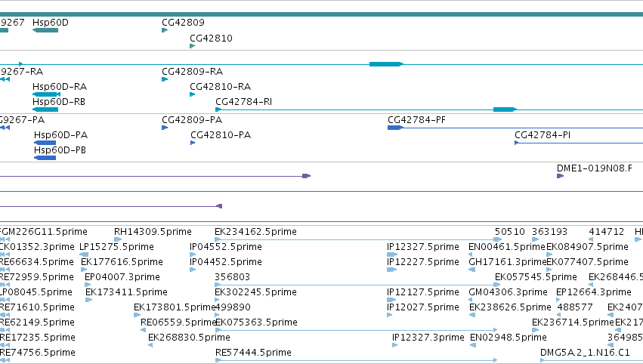Open the CG42784-RI transcript label
643x364 pixels.
[243, 102]
